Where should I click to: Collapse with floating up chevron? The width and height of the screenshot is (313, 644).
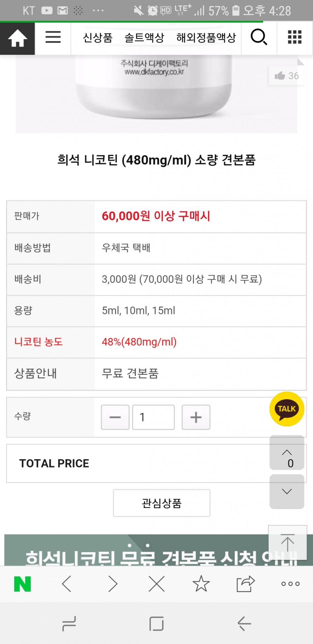287,452
